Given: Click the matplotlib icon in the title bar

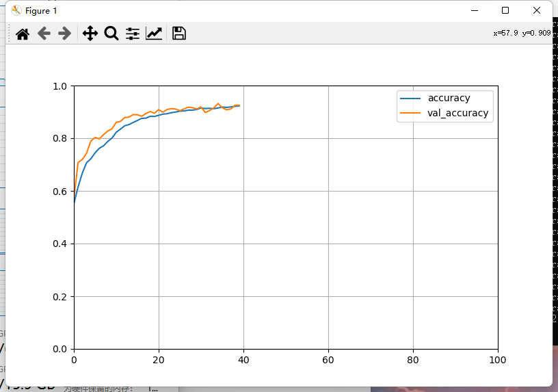Looking at the screenshot, I should pos(16,11).
